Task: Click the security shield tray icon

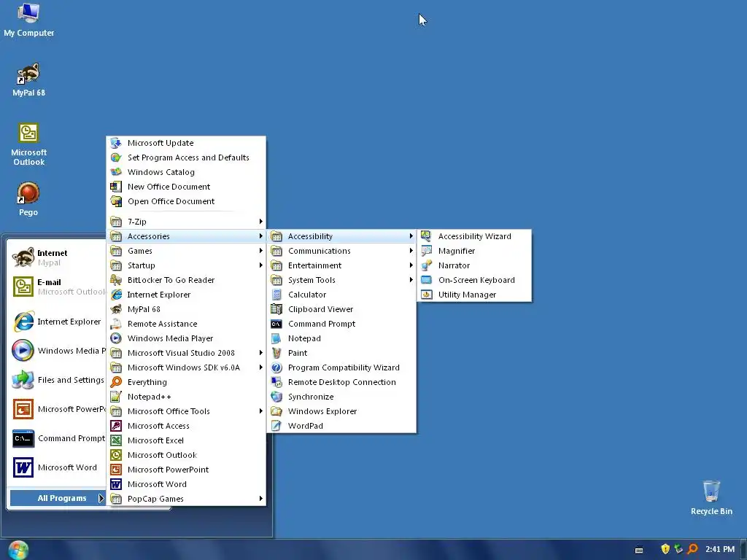Action: coord(665,549)
